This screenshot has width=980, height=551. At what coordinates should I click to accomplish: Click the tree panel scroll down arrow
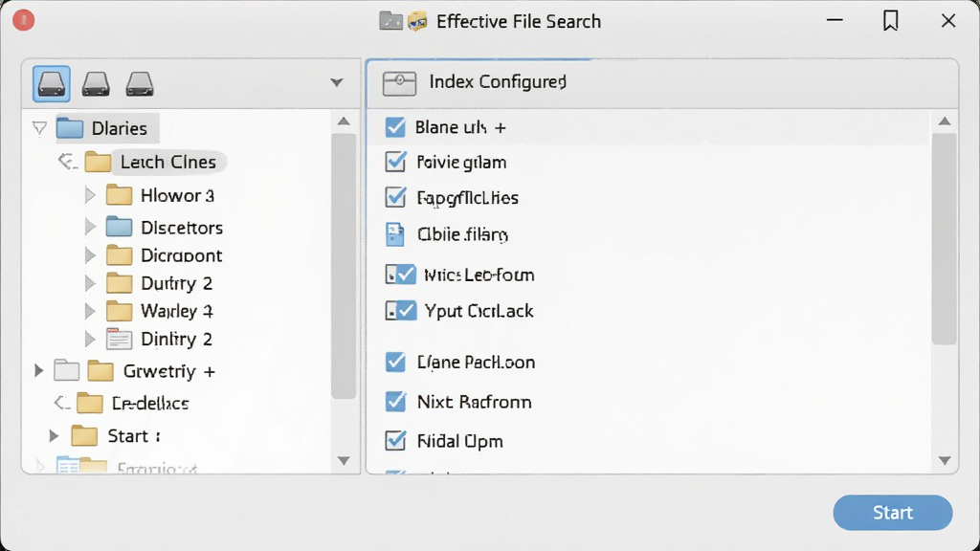pyautogui.click(x=344, y=461)
